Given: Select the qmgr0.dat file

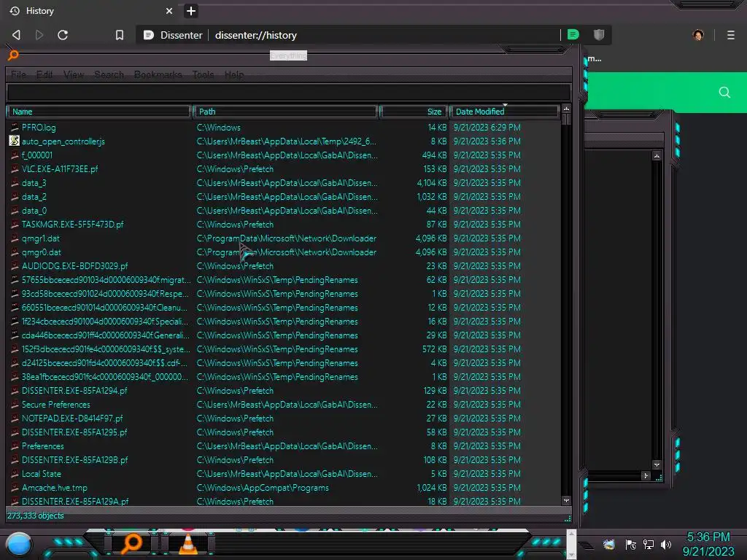Looking at the screenshot, I should coord(41,252).
